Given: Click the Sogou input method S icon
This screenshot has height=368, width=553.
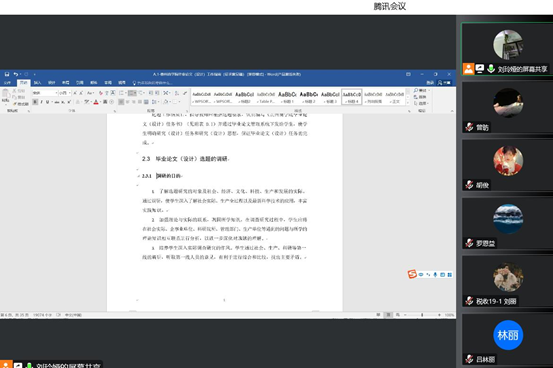Looking at the screenshot, I should tap(412, 274).
